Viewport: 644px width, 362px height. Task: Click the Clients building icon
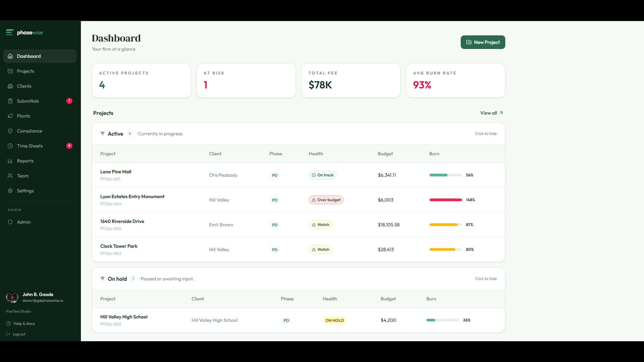pos(10,86)
